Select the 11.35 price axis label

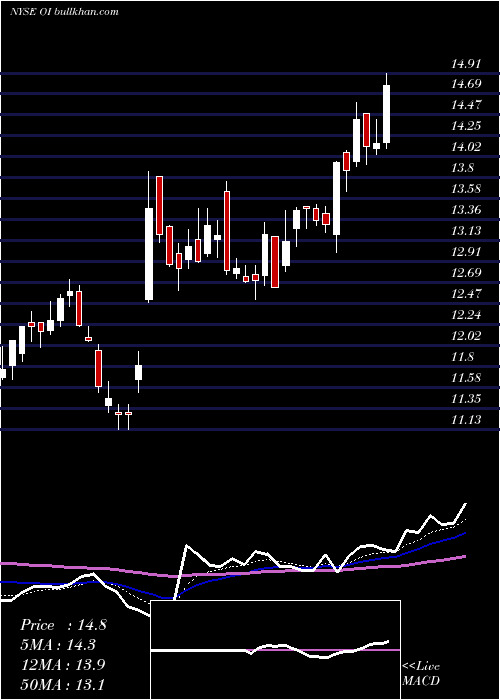(466, 398)
